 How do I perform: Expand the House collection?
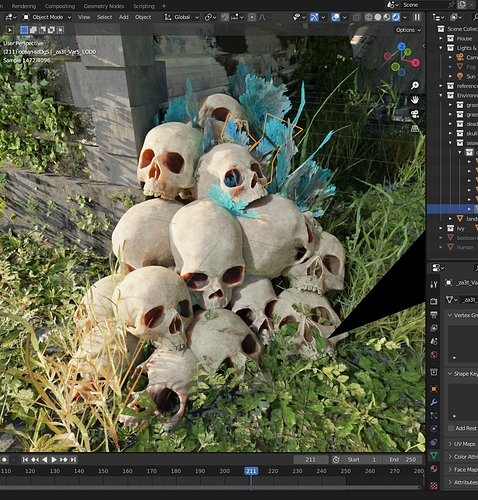coord(441,38)
